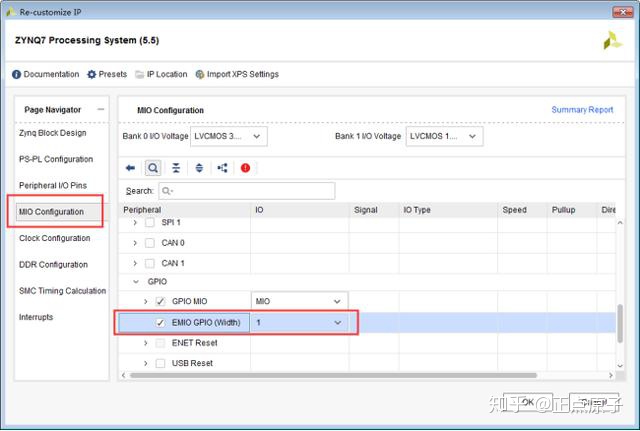The width and height of the screenshot is (640, 431).
Task: Go to Peripheral I/O Pins page
Action: point(53,186)
